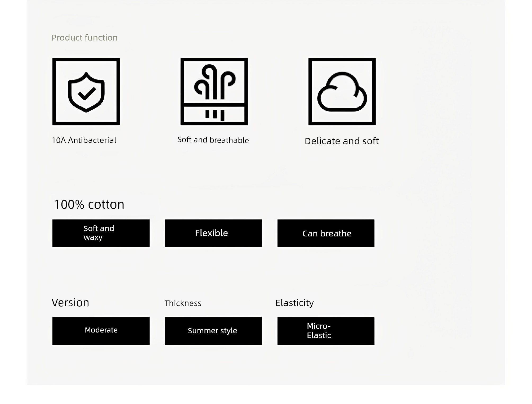Click the soft cloud icon
This screenshot has height=404, width=532.
tap(342, 92)
